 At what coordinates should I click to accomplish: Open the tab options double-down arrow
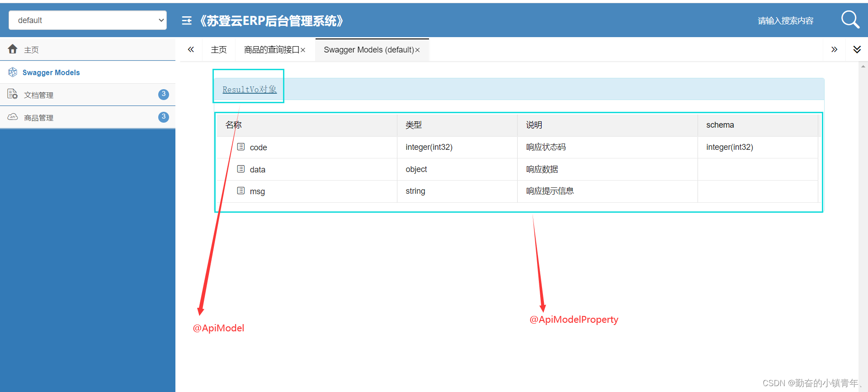857,49
